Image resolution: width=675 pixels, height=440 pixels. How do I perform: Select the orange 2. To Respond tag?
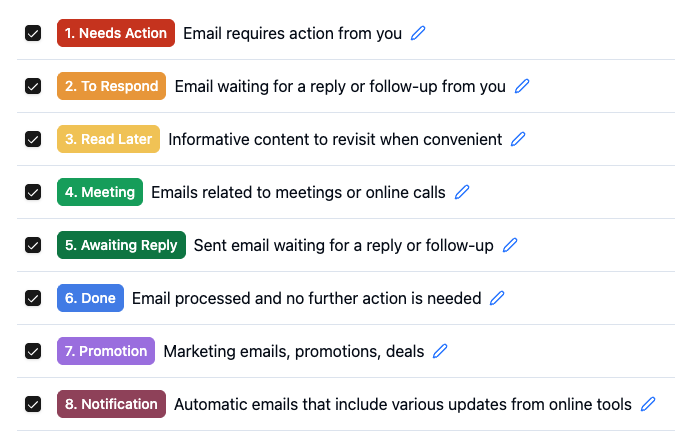coord(112,86)
